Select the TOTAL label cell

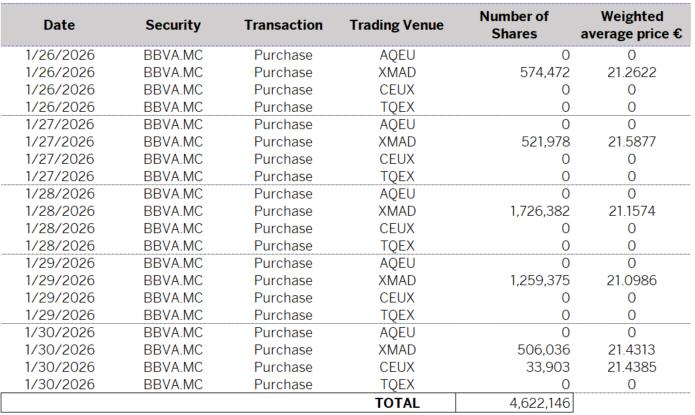(397, 403)
